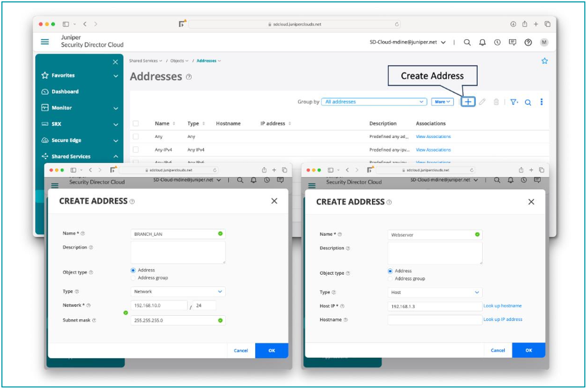
Task: Open the hamburger menu in main window
Action: coord(45,42)
